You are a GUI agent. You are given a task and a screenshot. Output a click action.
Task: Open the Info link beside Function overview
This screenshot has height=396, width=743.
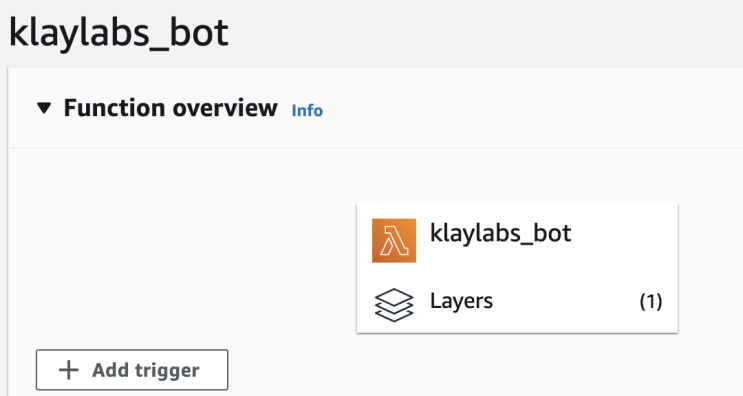pos(307,110)
